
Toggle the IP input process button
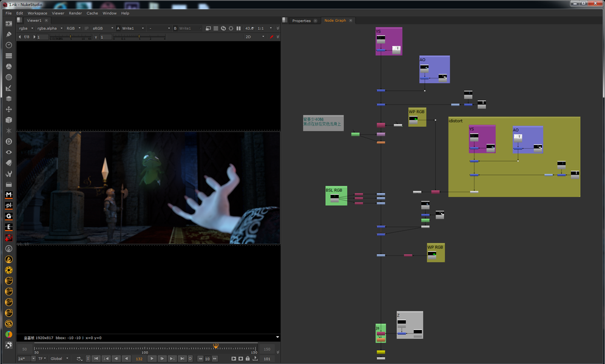(86, 28)
